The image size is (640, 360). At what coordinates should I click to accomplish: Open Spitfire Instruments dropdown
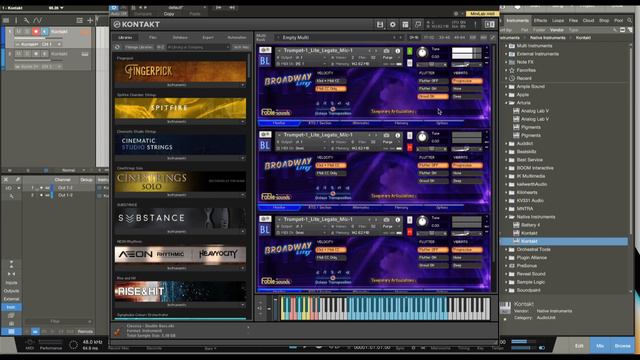click(180, 122)
